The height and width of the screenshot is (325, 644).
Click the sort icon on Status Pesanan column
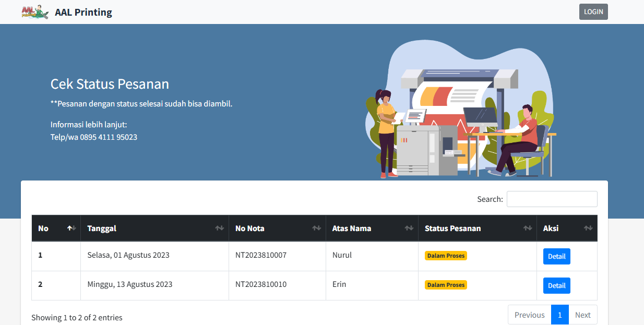click(527, 228)
